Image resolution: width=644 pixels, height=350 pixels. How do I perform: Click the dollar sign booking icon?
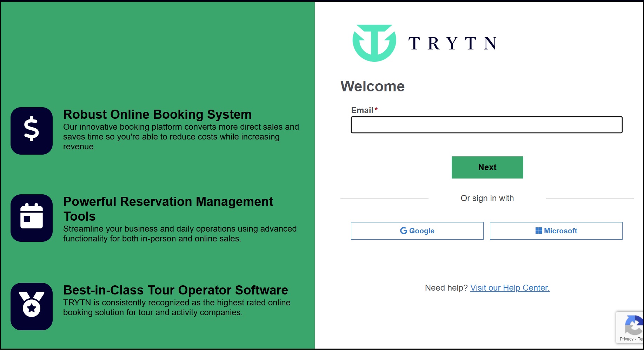[x=32, y=131]
